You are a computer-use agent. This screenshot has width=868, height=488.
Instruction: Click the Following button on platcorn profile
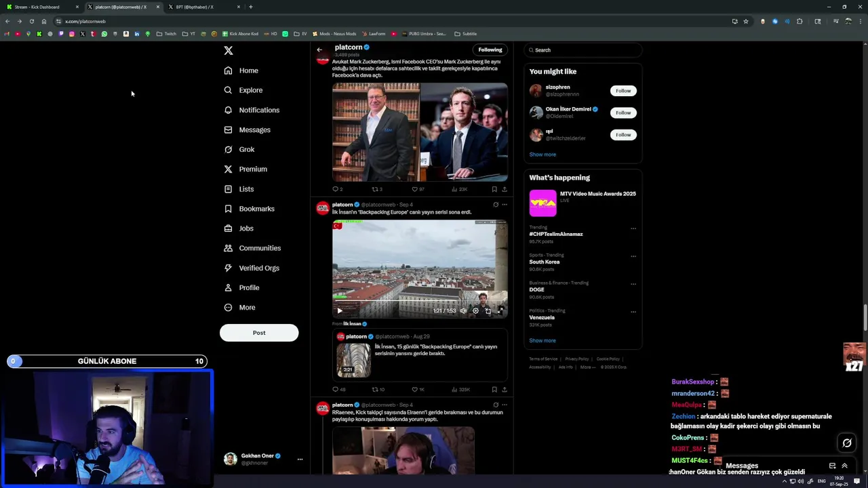tap(490, 49)
